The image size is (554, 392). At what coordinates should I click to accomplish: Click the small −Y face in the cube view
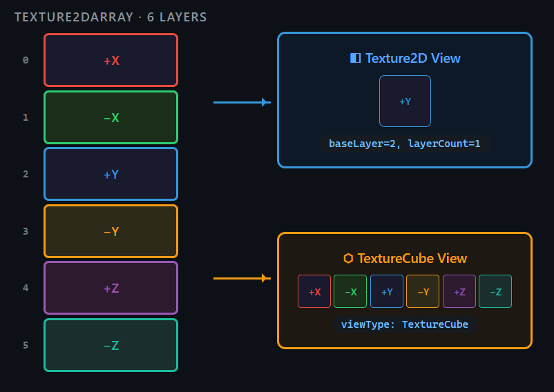(423, 291)
